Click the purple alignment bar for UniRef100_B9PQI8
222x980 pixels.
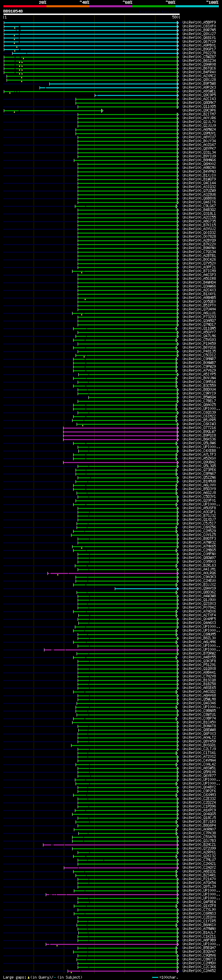[121, 436]
